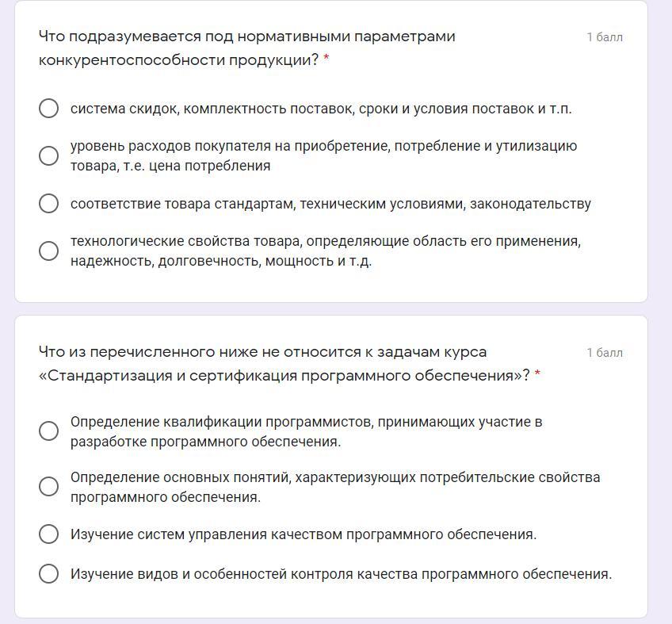Screen dimensions: 672x624
Task: Click '1 балл' label of second question
Action: (605, 353)
